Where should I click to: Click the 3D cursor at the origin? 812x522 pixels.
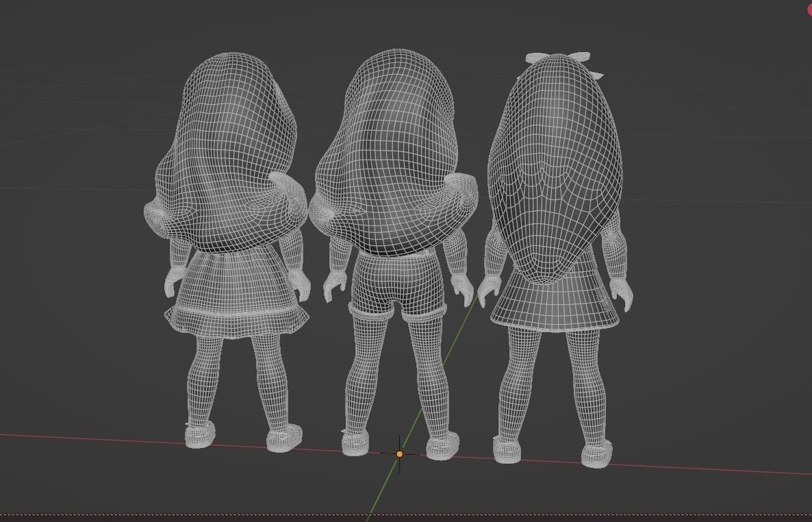click(399, 454)
